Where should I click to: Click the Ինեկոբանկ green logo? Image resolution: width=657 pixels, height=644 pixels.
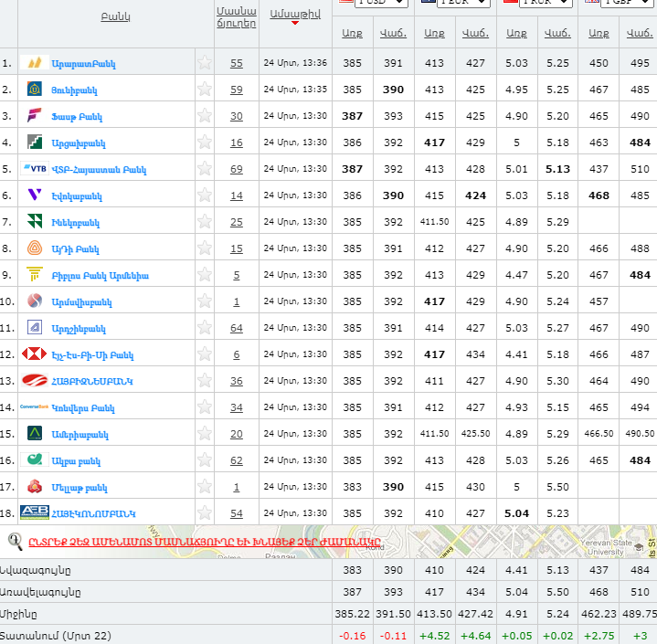35,221
